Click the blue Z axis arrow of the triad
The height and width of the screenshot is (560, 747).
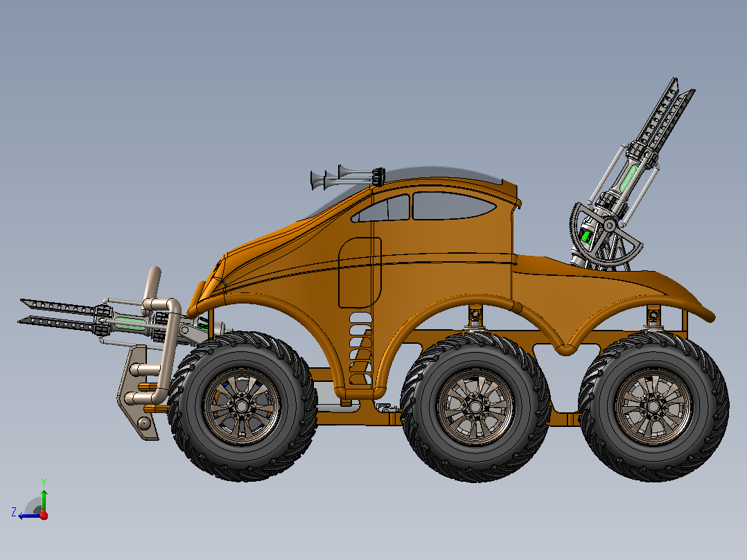28,516
